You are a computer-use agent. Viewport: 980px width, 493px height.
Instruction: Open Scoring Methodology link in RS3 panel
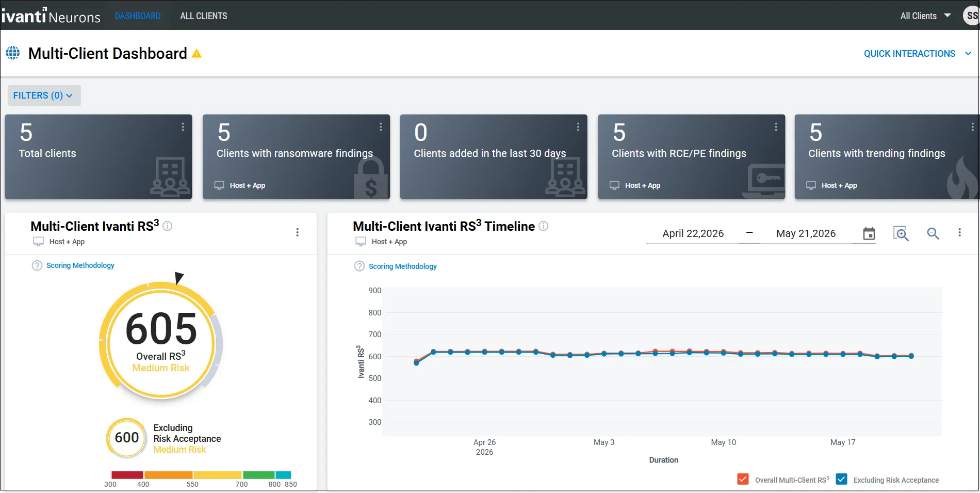click(x=80, y=265)
